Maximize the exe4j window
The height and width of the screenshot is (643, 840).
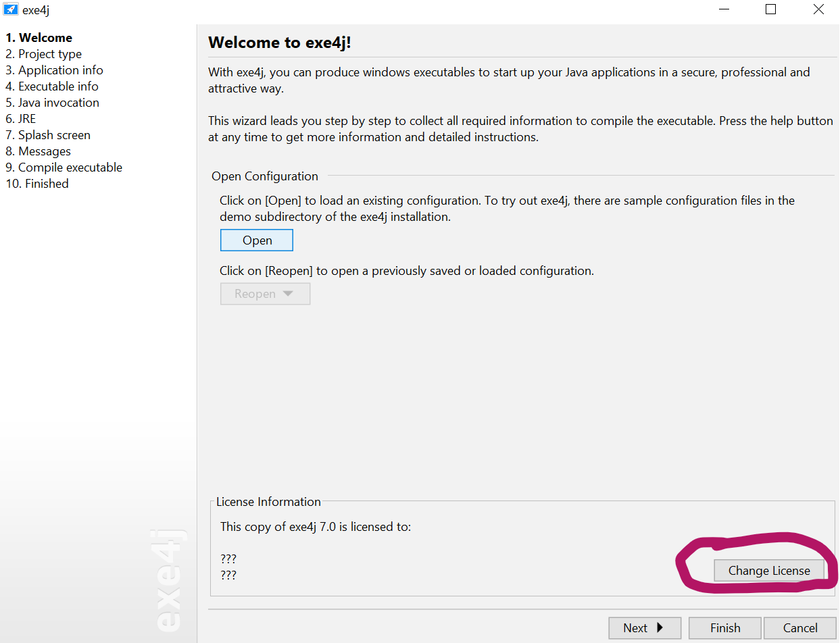[770, 10]
